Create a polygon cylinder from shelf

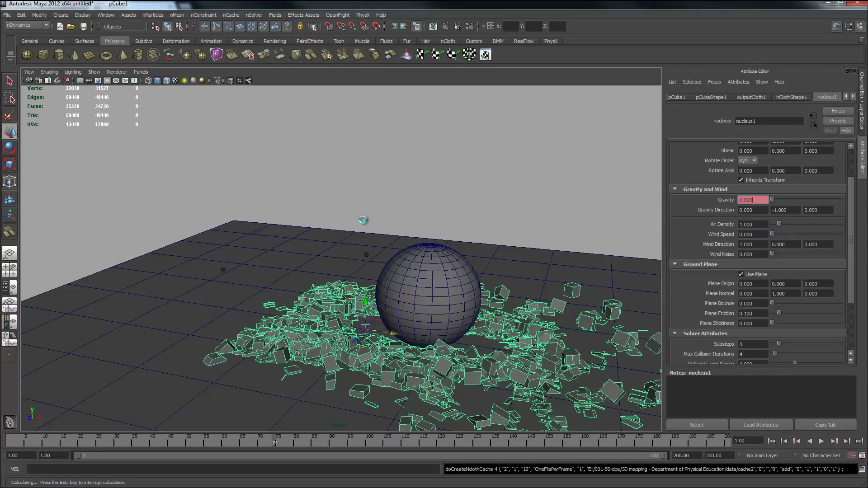coord(59,55)
